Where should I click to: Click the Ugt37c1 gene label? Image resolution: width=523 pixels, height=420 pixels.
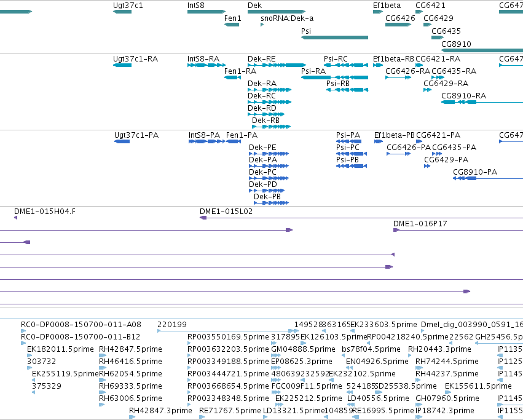[x=128, y=6]
